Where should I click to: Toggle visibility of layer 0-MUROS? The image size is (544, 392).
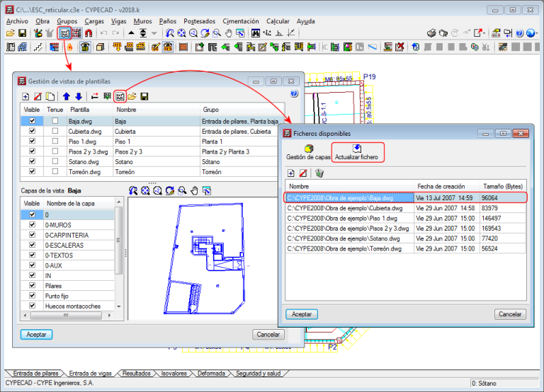point(31,224)
